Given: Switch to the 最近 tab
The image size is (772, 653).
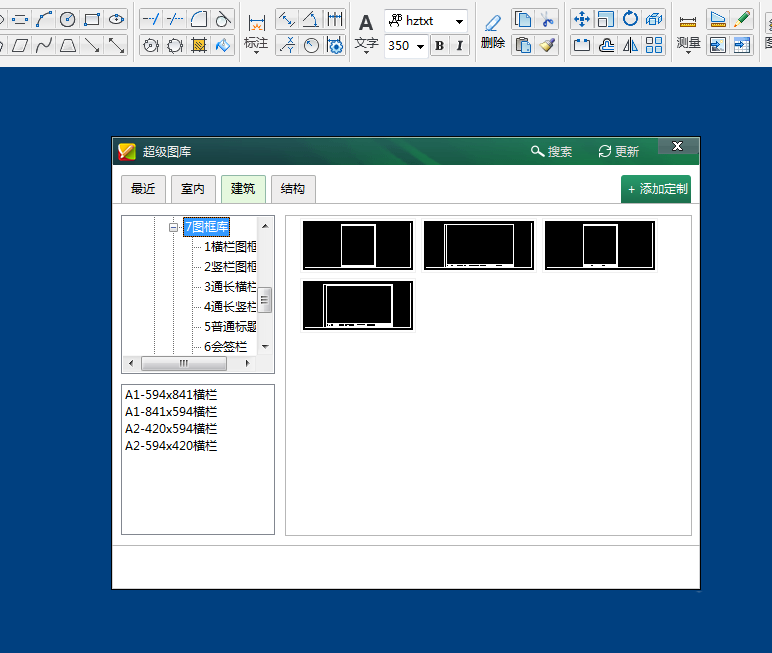Looking at the screenshot, I should tap(143, 189).
